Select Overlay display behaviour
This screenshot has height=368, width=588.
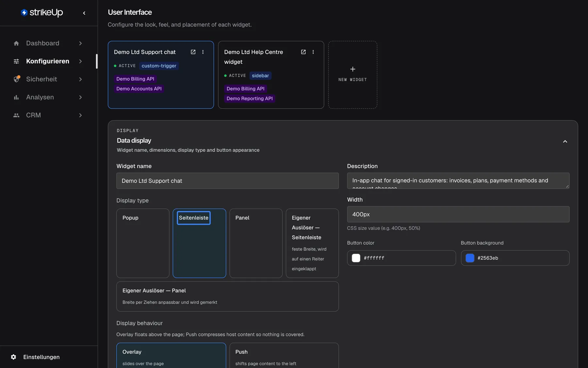tap(171, 356)
